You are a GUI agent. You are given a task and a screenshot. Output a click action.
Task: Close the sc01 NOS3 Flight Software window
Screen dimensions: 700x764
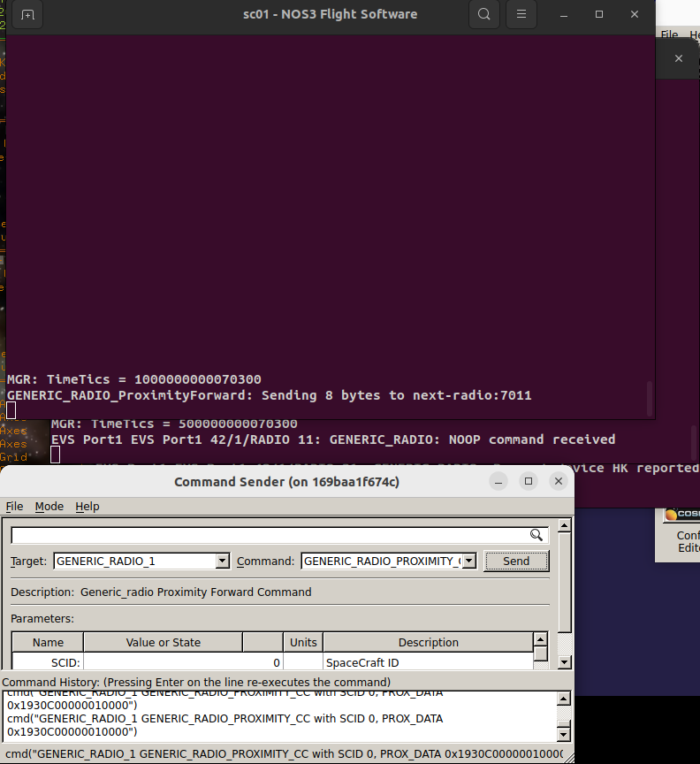[x=635, y=15]
